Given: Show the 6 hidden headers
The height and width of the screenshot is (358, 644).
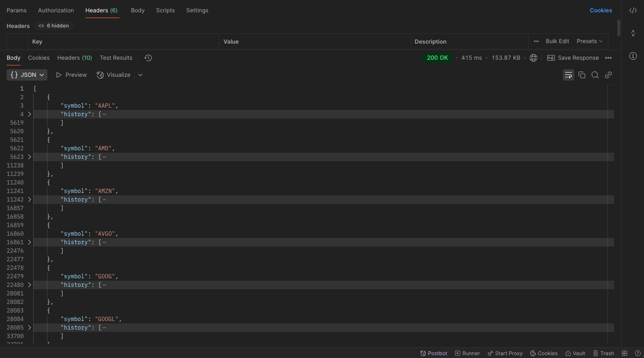Looking at the screenshot, I should (54, 26).
